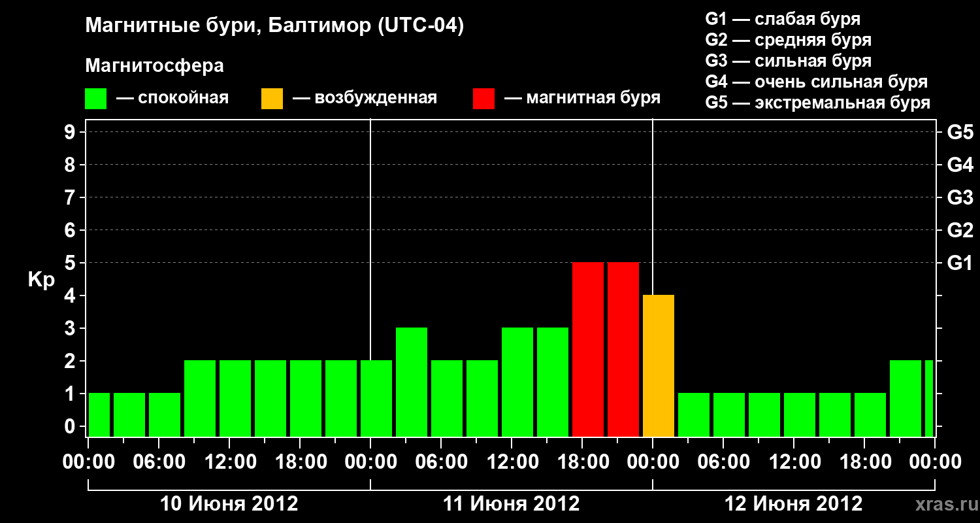980x523 pixels.
Task: Click the first '00:00' label starting 10 Июня
Action: pyautogui.click(x=88, y=462)
